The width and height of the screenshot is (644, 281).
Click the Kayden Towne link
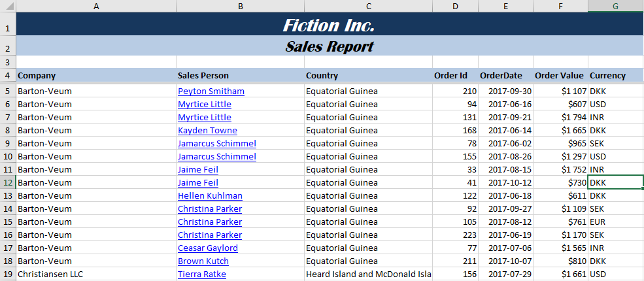click(207, 131)
